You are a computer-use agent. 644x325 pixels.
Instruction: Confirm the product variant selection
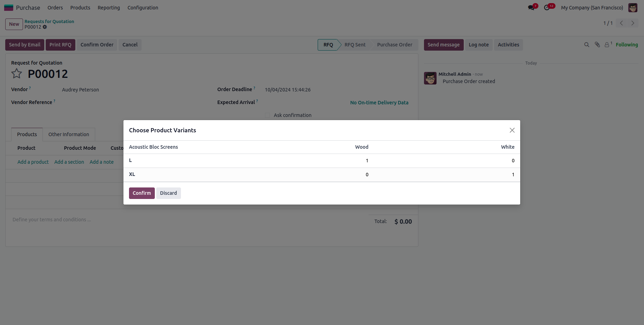pyautogui.click(x=142, y=193)
